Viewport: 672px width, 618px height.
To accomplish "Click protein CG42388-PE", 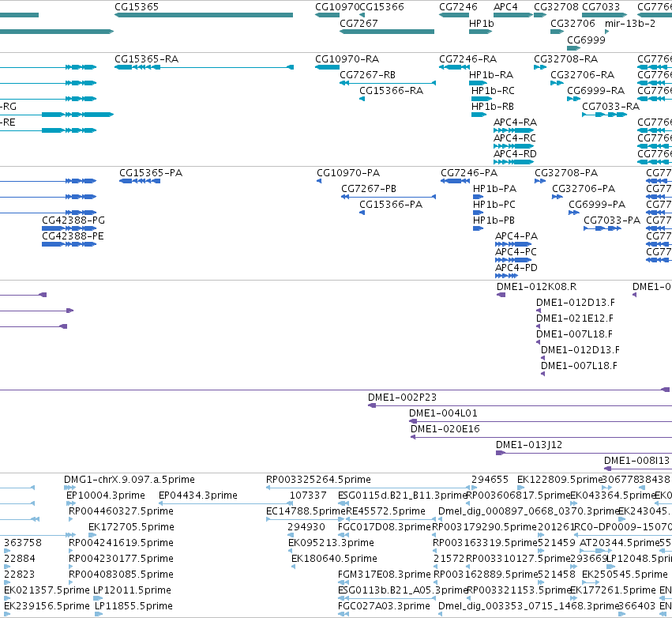I will (x=73, y=236).
